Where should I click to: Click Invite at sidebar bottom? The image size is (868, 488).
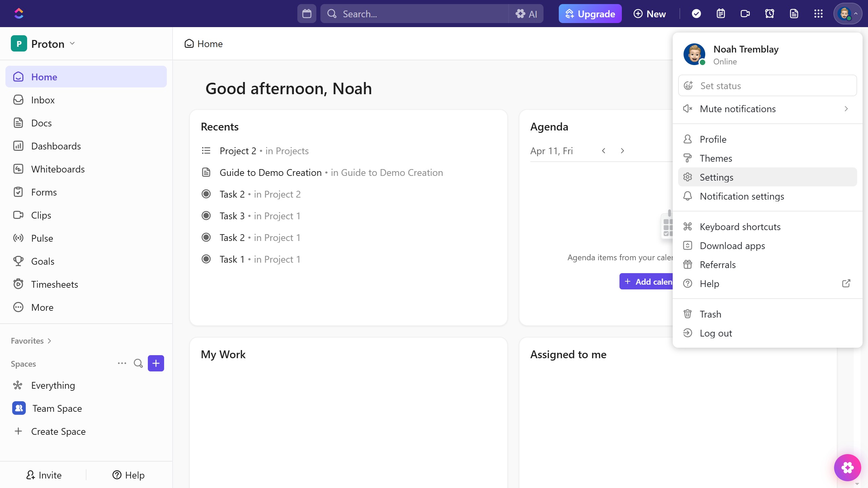44,475
